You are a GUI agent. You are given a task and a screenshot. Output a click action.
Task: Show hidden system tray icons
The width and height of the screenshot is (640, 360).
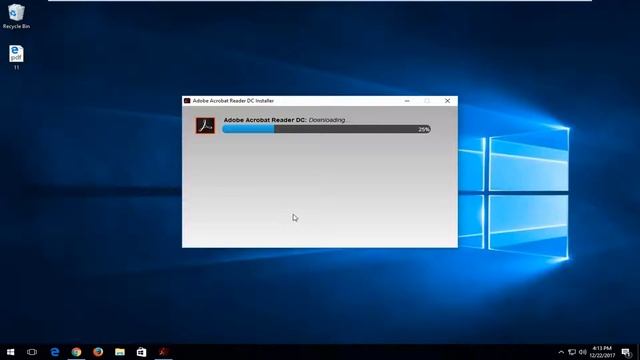tap(561, 352)
